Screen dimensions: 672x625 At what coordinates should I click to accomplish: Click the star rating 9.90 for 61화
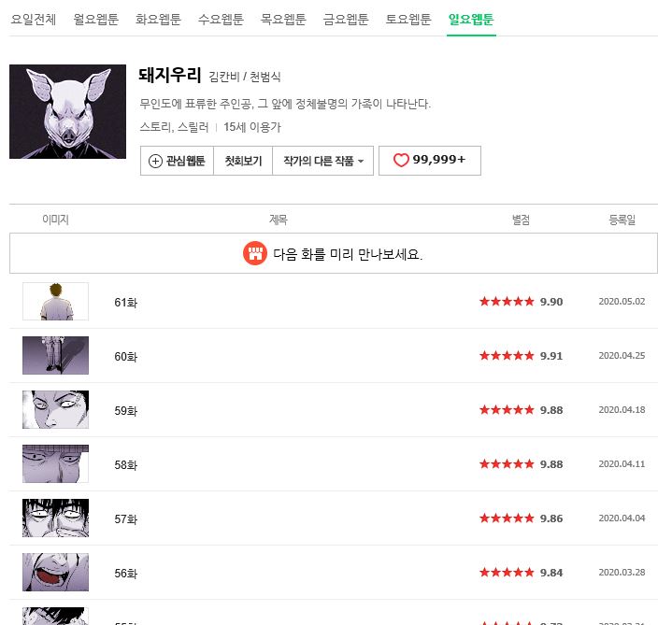(522, 302)
